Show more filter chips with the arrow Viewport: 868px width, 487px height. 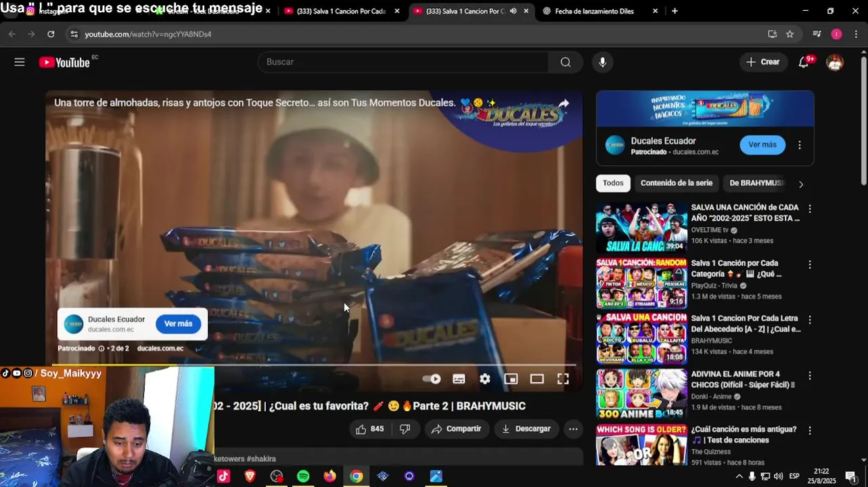pos(801,184)
